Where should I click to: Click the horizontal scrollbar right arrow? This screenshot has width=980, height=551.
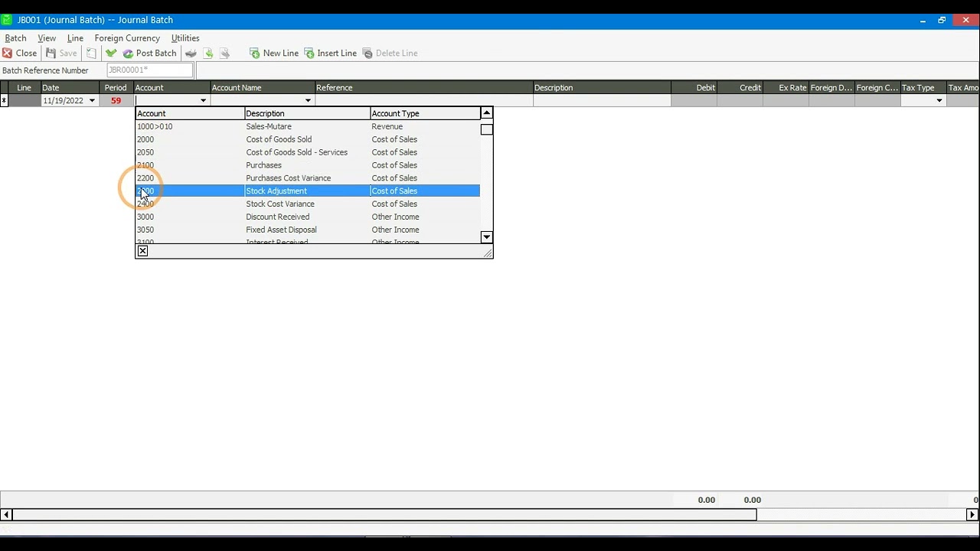click(972, 515)
